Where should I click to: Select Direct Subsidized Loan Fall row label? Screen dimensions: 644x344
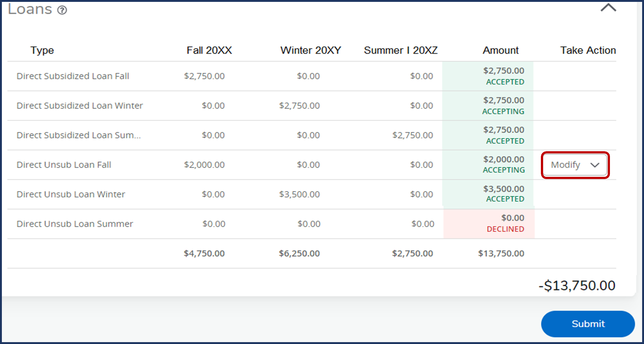pos(73,76)
